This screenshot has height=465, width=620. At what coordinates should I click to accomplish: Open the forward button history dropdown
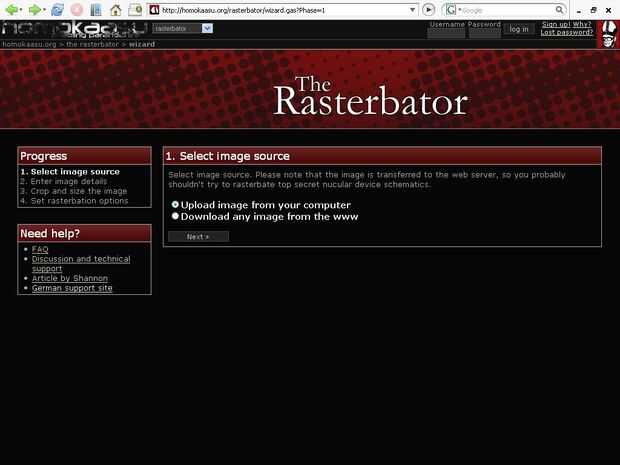click(x=44, y=9)
